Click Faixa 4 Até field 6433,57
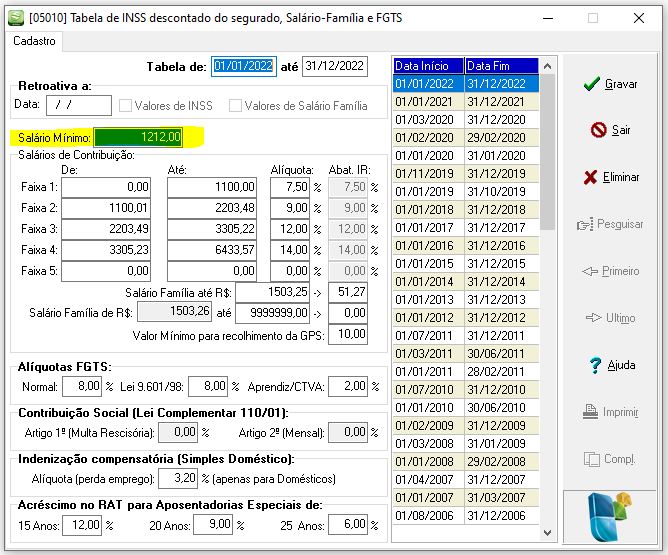 212,250
